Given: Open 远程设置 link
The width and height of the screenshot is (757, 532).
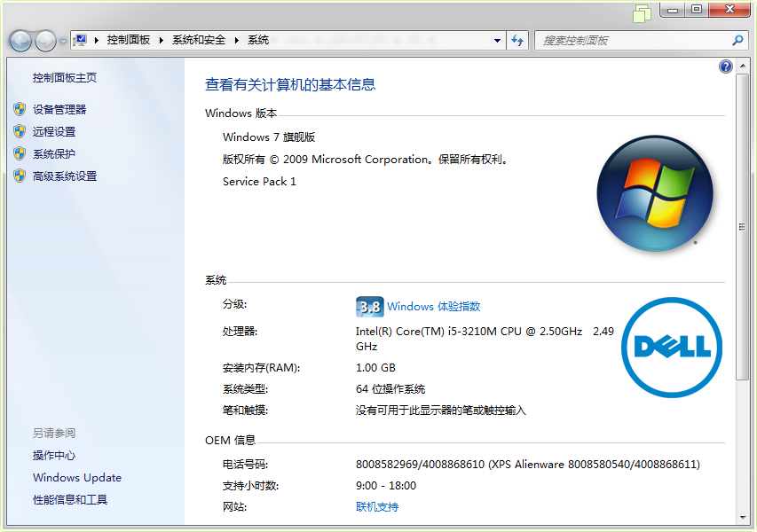Looking at the screenshot, I should click(x=54, y=132).
